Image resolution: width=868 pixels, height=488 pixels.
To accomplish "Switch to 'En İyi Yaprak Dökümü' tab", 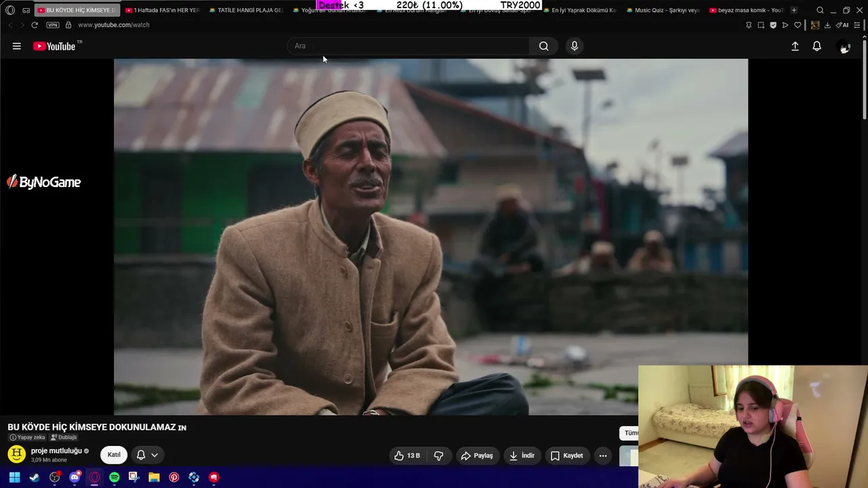I will 579,10.
